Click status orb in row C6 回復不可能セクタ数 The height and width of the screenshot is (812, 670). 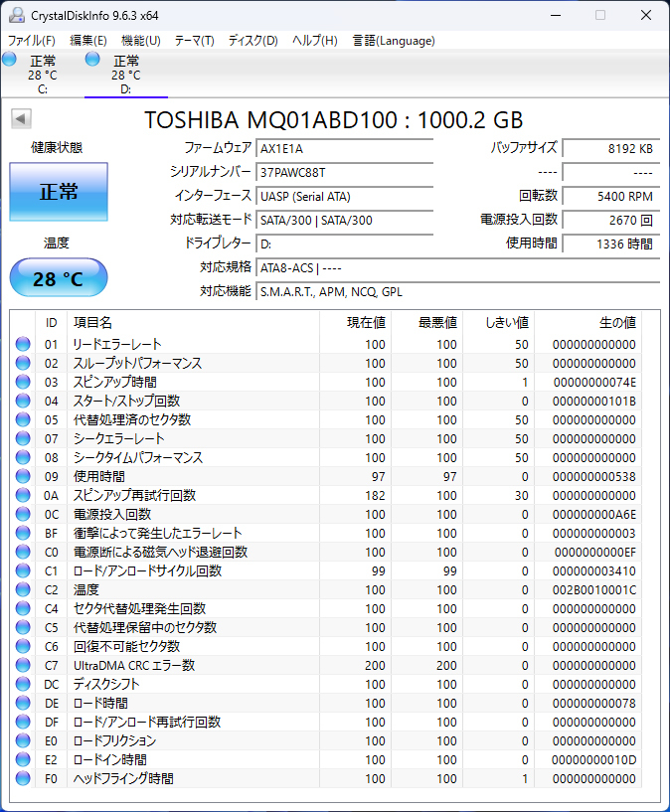pyautogui.click(x=23, y=646)
